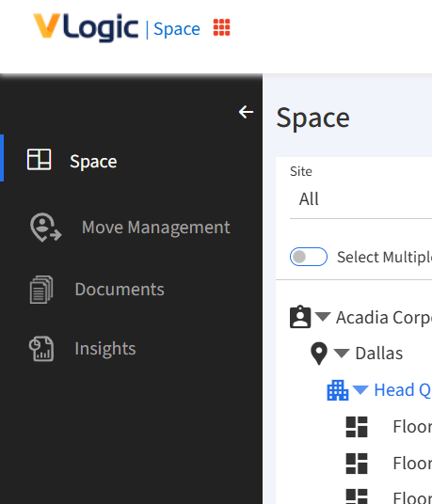Click the VLogic logo
The height and width of the screenshot is (504, 432).
point(86,27)
